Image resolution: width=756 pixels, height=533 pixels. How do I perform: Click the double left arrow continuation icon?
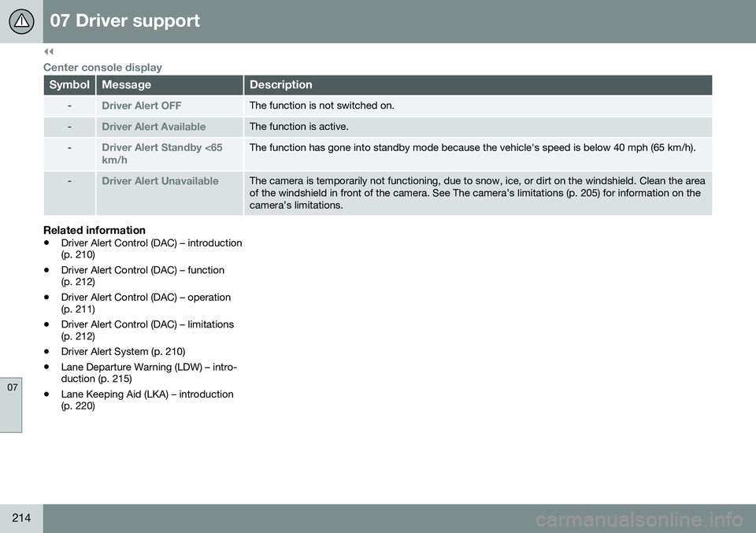pos(47,53)
